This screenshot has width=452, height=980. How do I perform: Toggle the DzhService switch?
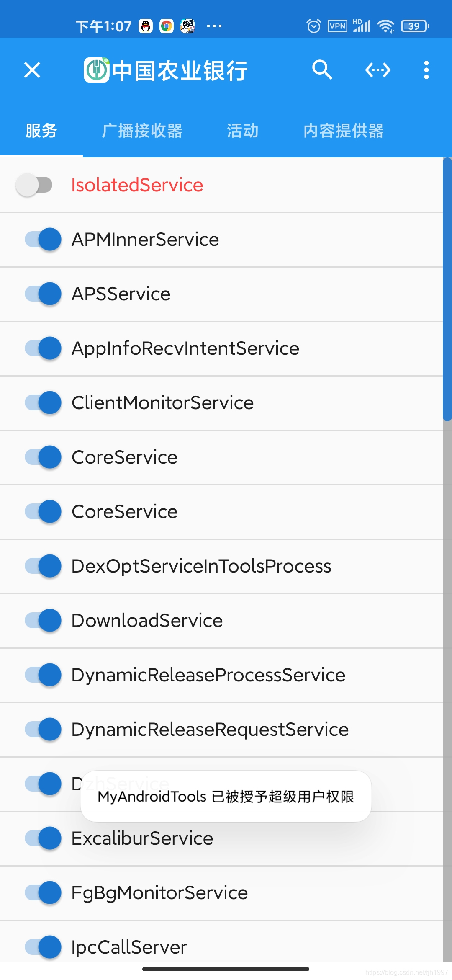pyautogui.click(x=43, y=784)
